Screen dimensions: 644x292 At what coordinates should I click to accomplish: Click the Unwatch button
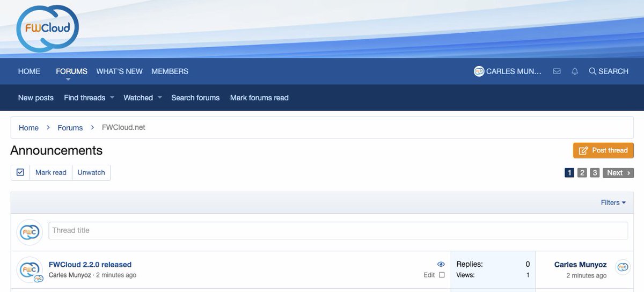(91, 172)
